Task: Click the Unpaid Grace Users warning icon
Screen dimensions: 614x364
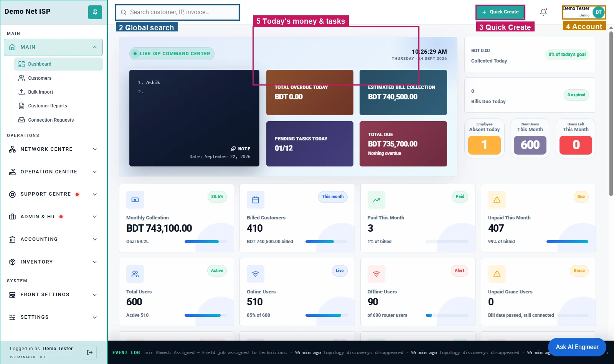Action: point(497,274)
